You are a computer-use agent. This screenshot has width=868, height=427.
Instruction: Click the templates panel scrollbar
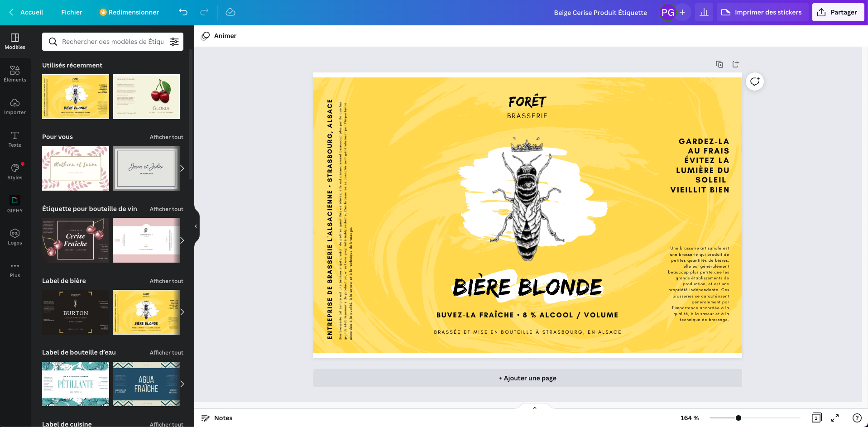pos(191,113)
